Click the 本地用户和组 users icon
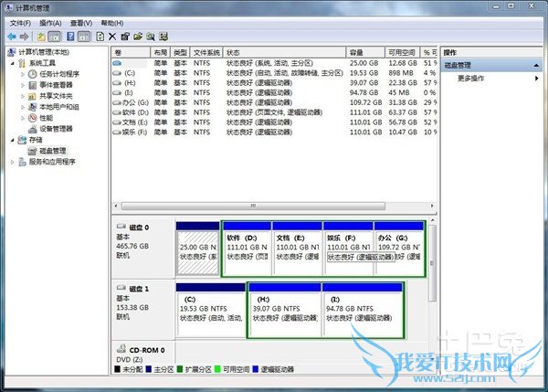 coord(32,107)
